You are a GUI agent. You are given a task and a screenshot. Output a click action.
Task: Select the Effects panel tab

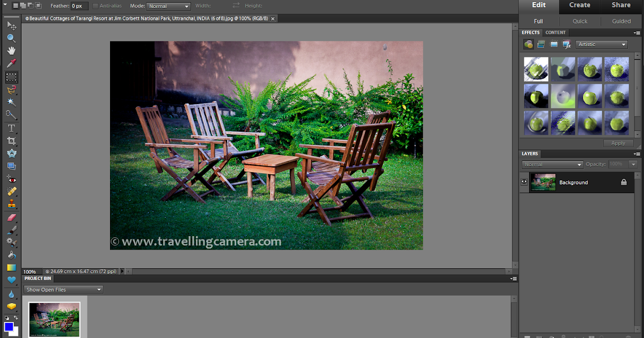(x=531, y=33)
